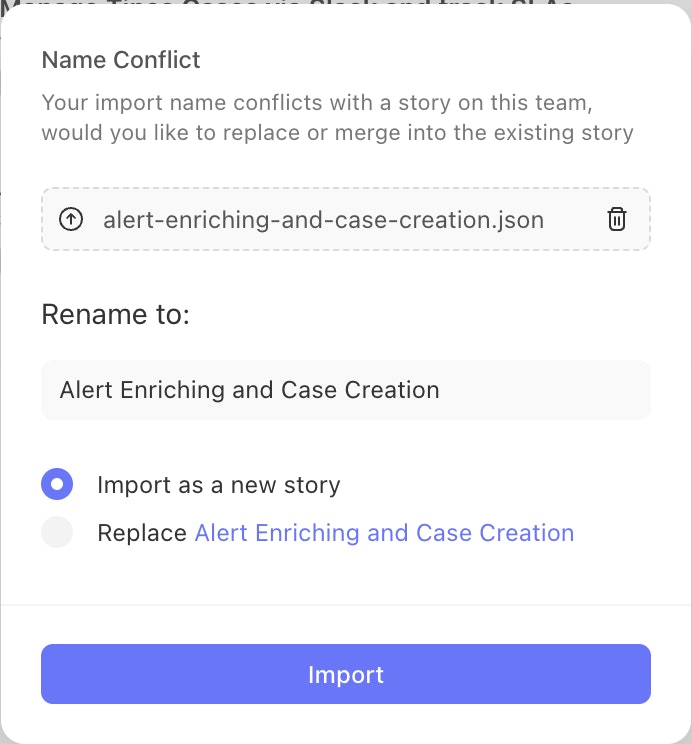Delete the uploaded JSON file with trash icon
The image size is (692, 744).
click(617, 219)
